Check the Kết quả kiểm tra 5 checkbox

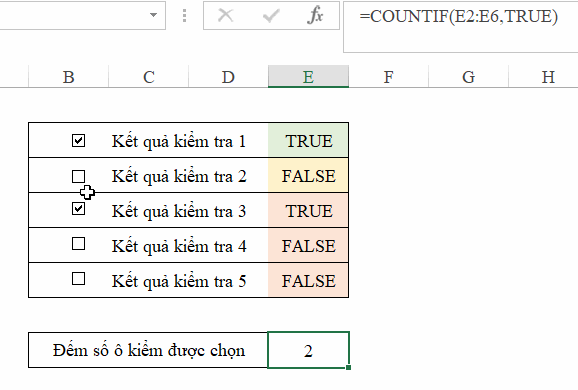click(79, 279)
